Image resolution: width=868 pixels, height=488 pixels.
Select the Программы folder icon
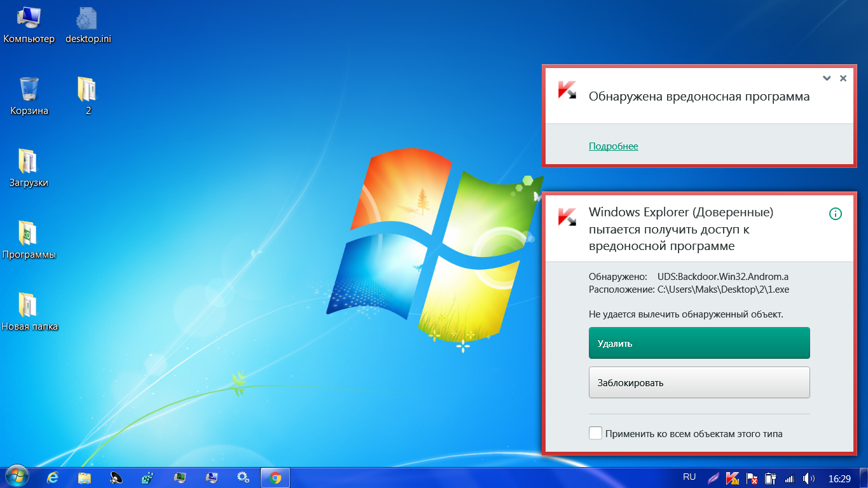click(29, 241)
